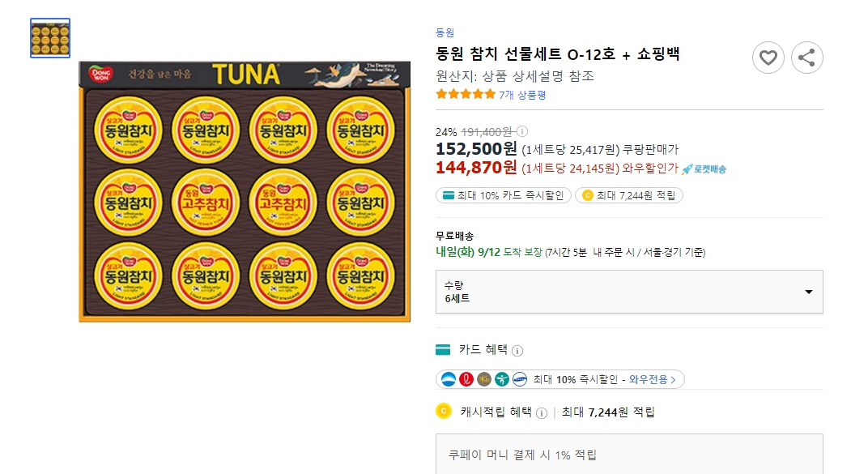Open the share icon
The height and width of the screenshot is (474, 868).
pos(806,58)
